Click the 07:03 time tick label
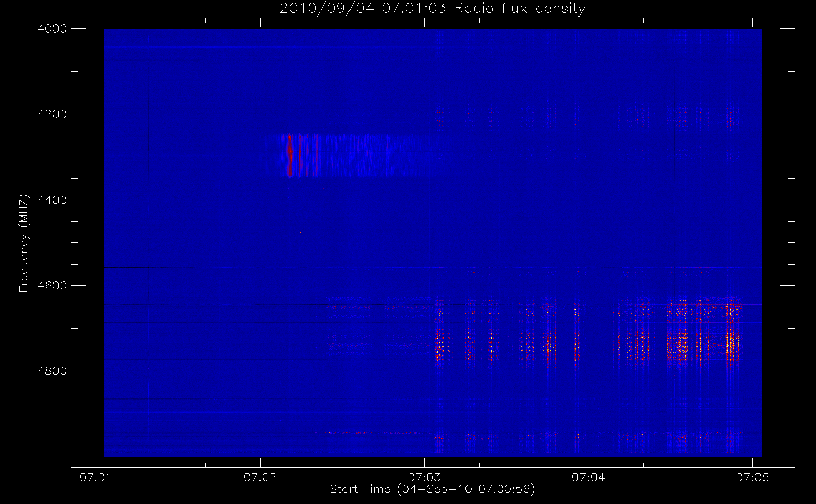 (x=424, y=477)
